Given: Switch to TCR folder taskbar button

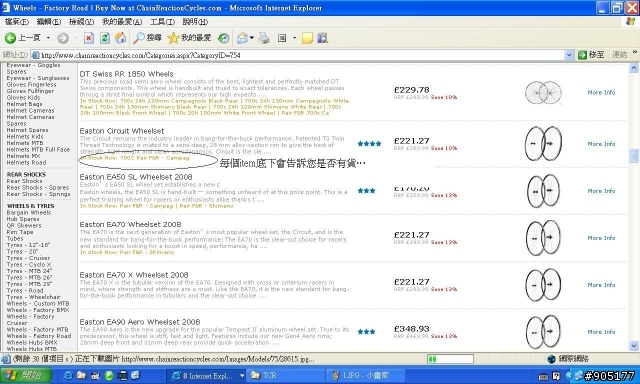Looking at the screenshot, I should [286, 375].
